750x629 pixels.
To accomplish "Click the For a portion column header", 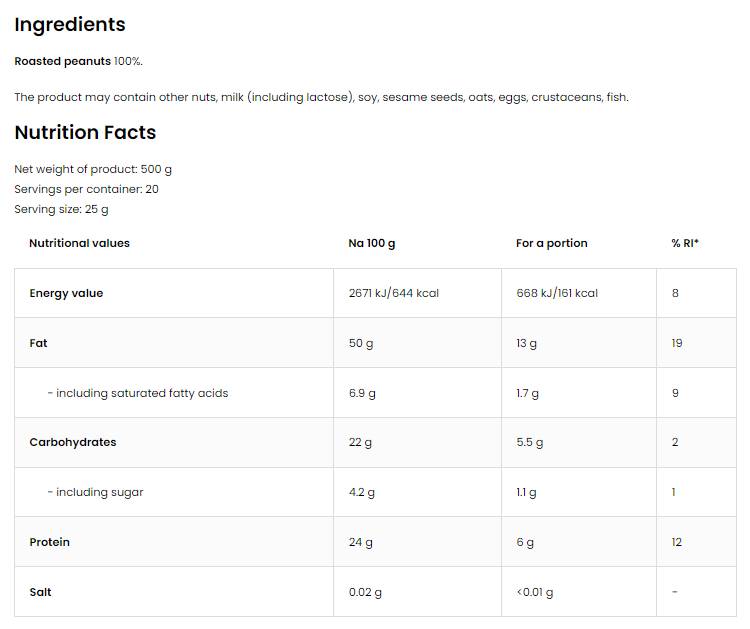I will [551, 243].
